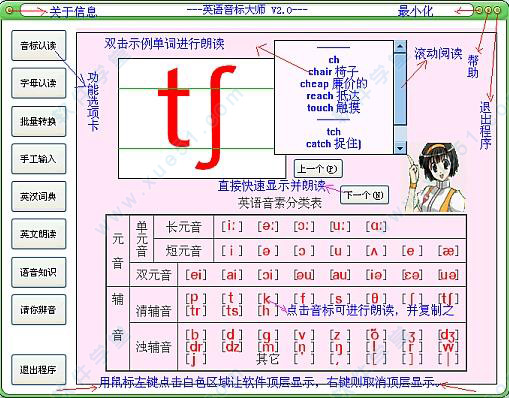Click the long vowel [i:] symbol

tap(232, 226)
